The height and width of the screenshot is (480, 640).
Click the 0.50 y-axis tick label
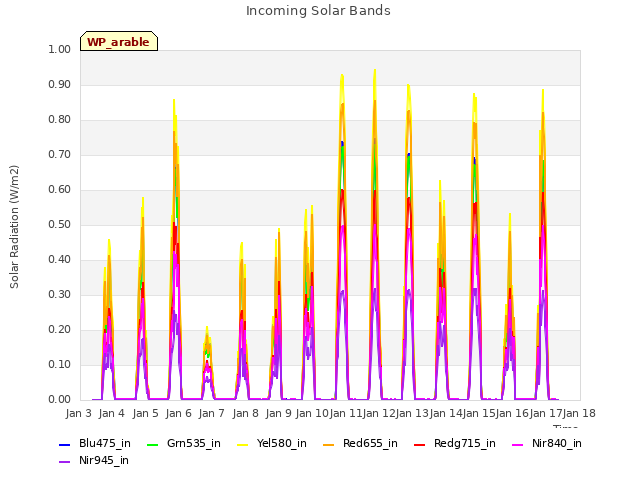[60, 224]
